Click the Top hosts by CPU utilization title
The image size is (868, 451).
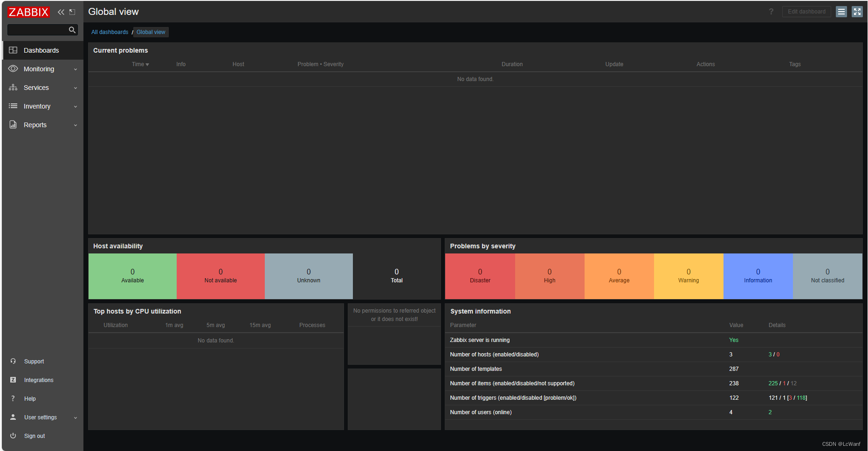pyautogui.click(x=137, y=311)
